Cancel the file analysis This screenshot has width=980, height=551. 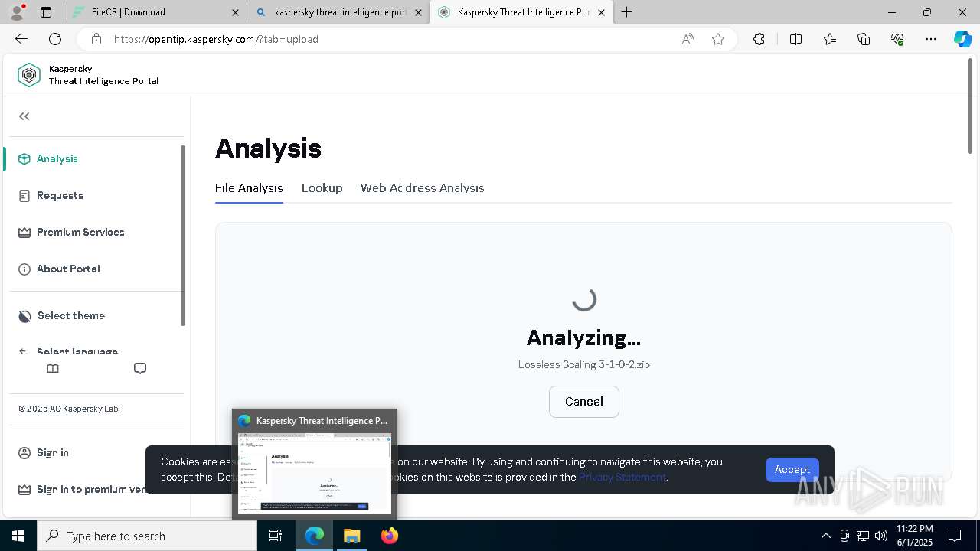584,402
